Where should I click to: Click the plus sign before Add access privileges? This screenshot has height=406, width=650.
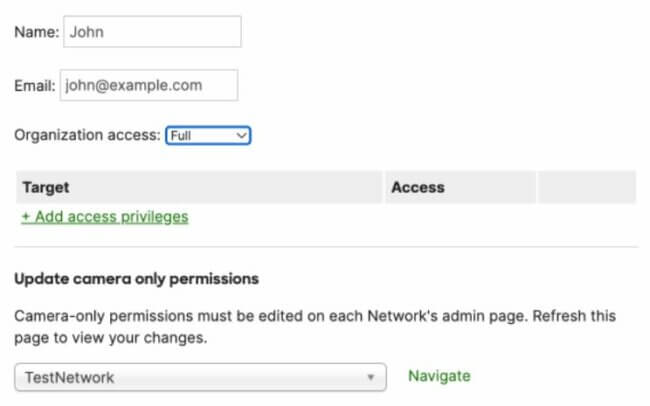pyautogui.click(x=26, y=217)
